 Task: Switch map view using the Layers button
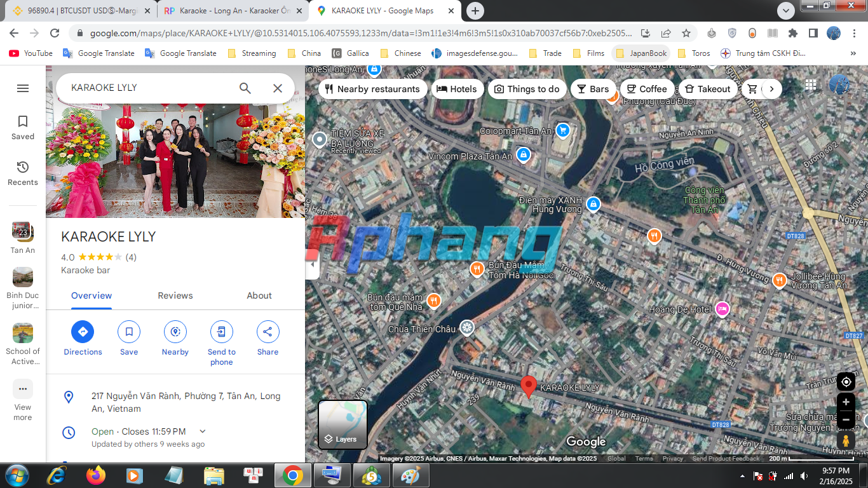tap(342, 424)
